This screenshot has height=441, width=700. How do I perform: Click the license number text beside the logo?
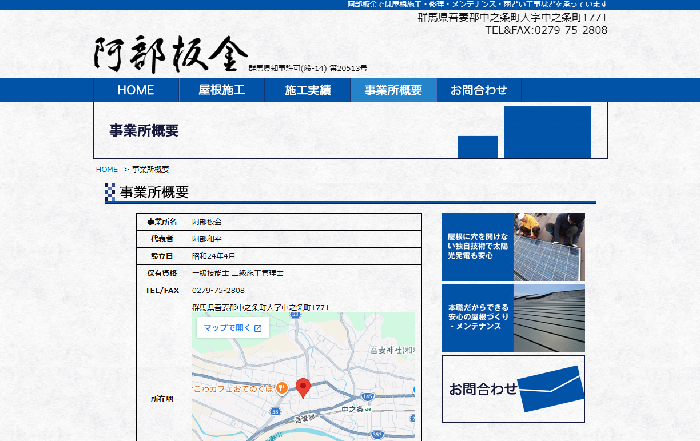(308, 68)
